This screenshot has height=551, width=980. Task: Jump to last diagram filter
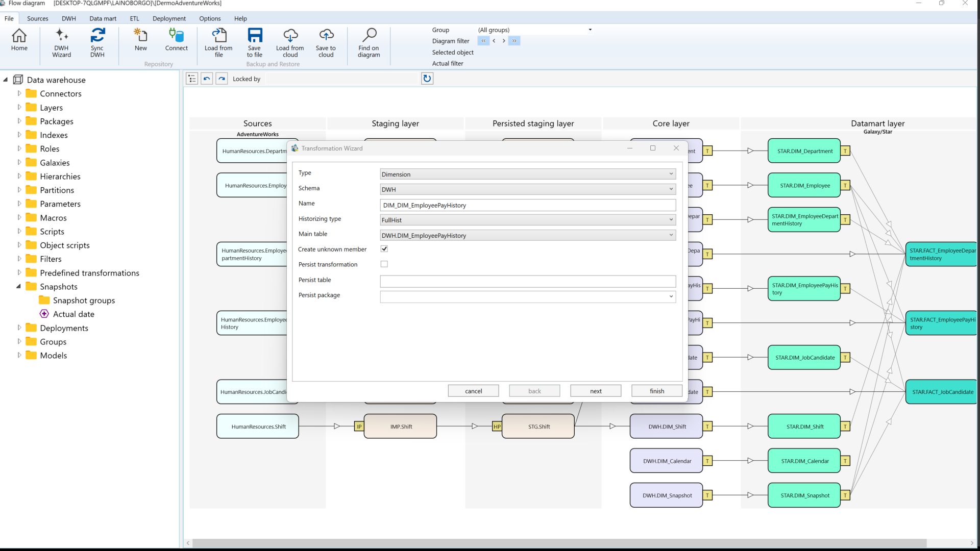pos(514,41)
